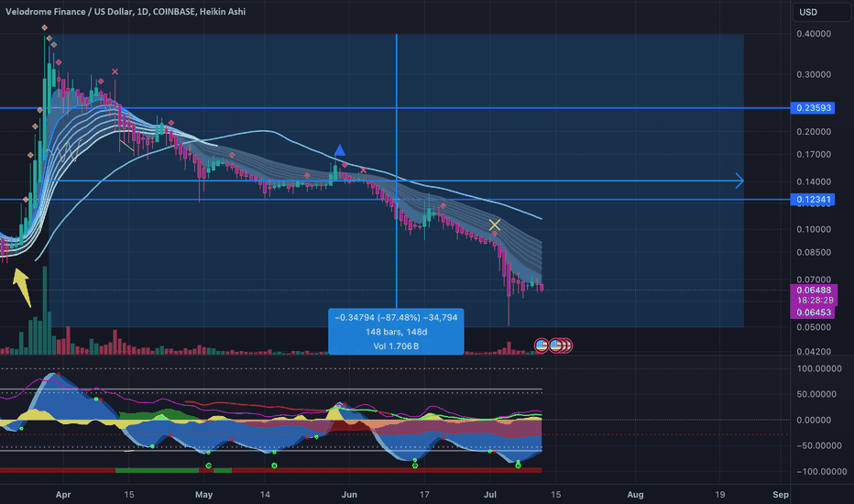Viewport: 854px width, 504px height.
Task: Select the 0.12341 horizontal line price label
Action: [x=812, y=200]
